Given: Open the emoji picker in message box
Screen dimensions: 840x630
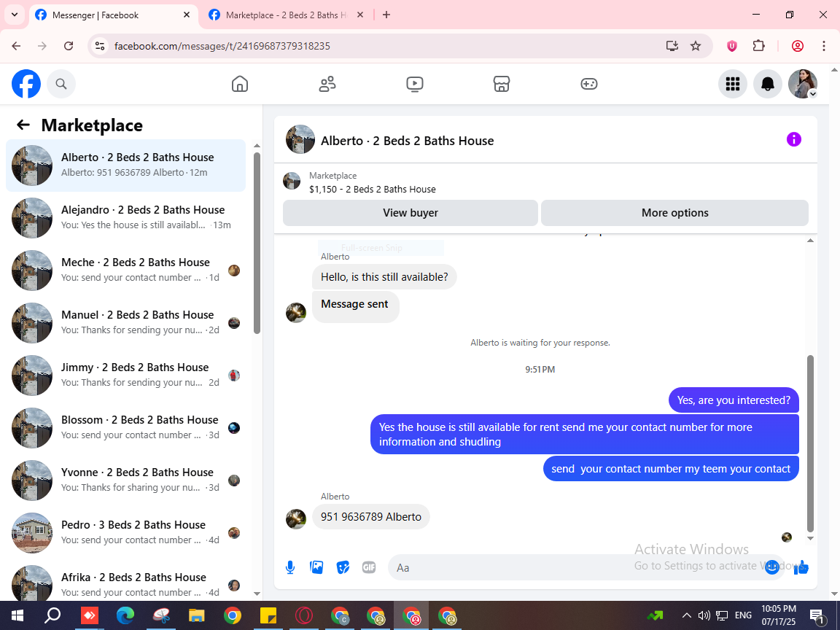Looking at the screenshot, I should pyautogui.click(x=772, y=567).
